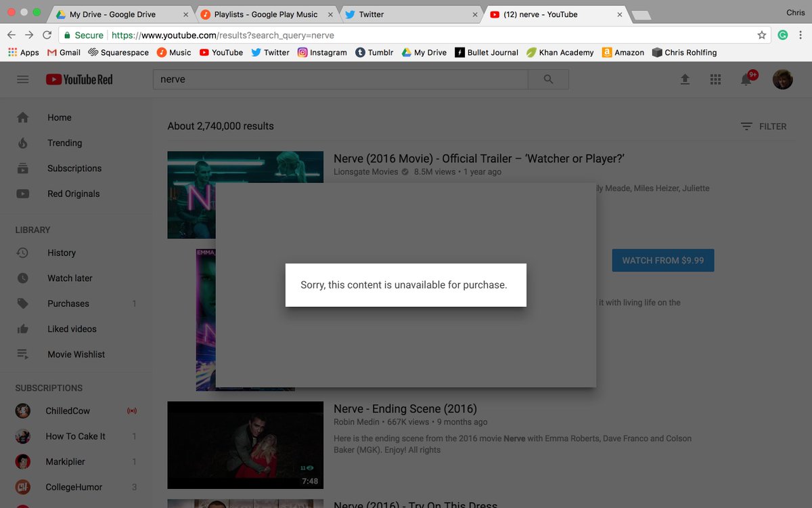812x508 pixels.
Task: Bookmark page with the star icon
Action: [x=762, y=35]
